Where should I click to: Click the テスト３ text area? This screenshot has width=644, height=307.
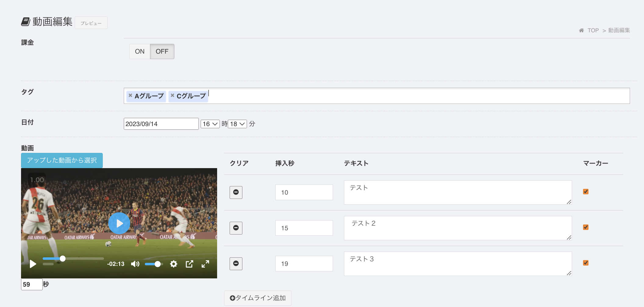[458, 264]
